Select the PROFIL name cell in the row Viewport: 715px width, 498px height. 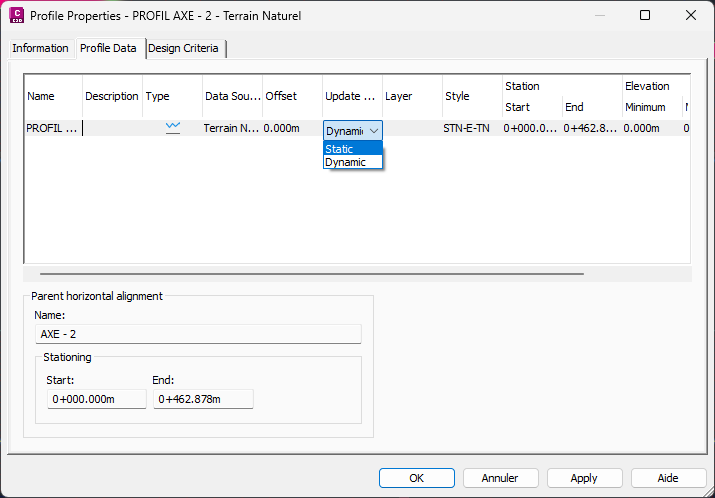coord(53,128)
